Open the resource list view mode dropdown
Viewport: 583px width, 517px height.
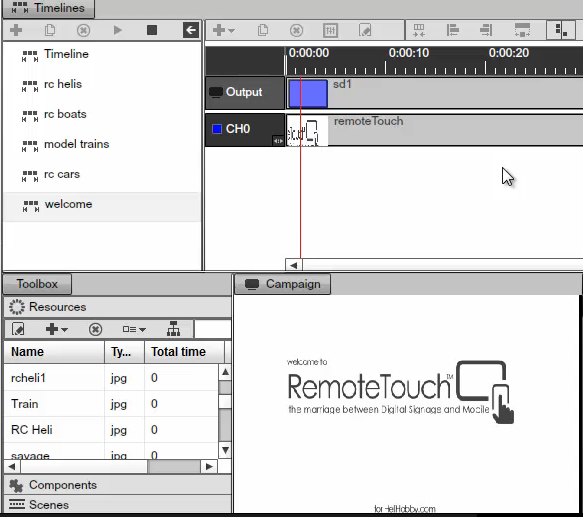(x=134, y=329)
